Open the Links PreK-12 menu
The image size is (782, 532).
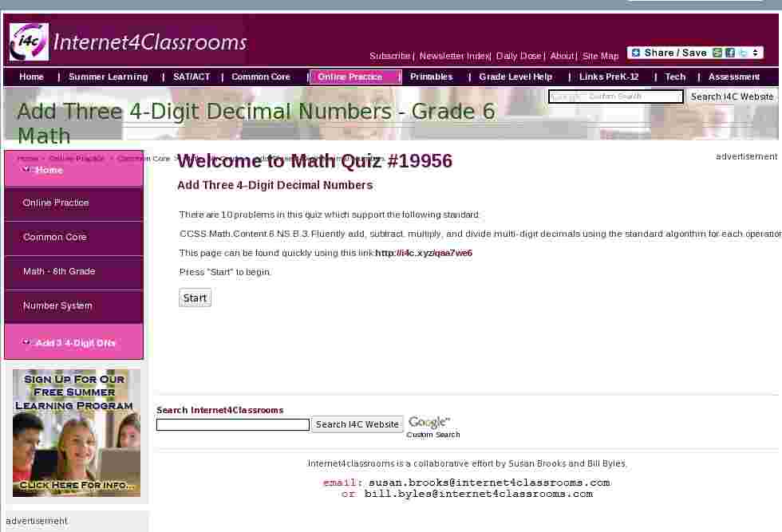609,77
